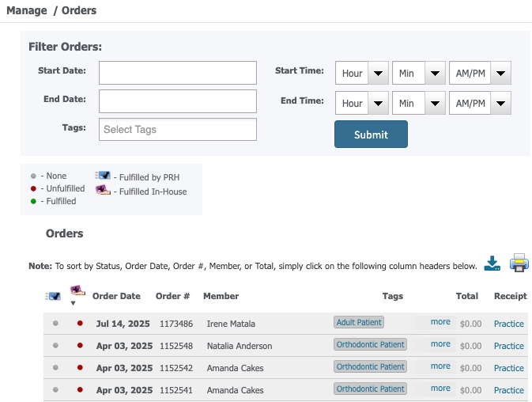Click gray PRH status dot for order 1152548
The width and height of the screenshot is (532, 402).
click(55, 345)
